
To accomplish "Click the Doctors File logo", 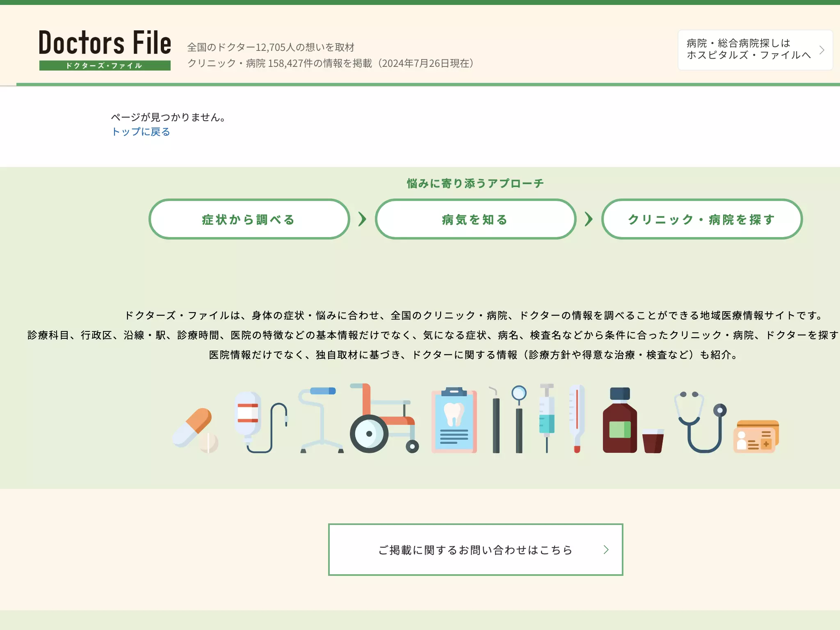I will click(x=105, y=50).
